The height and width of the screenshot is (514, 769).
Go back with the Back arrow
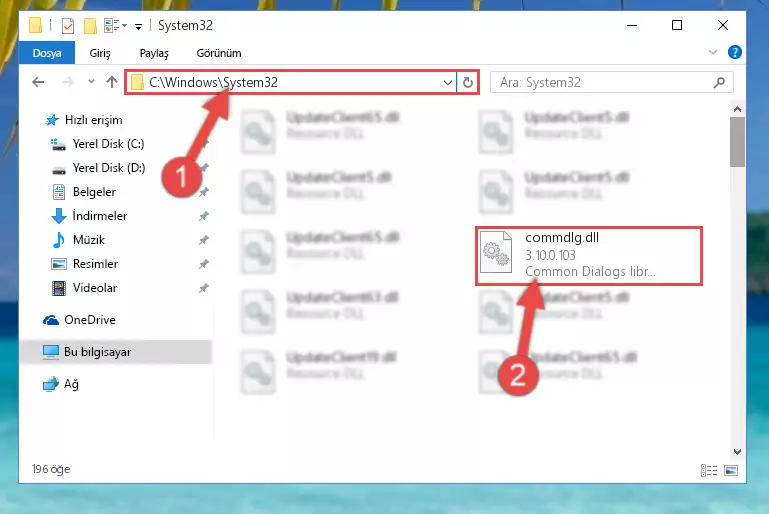tap(38, 82)
